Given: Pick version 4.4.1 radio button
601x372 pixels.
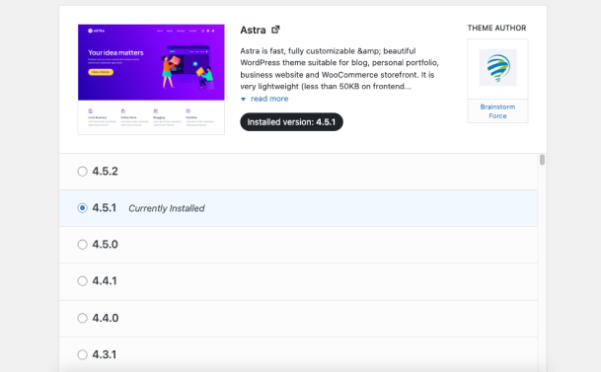Looking at the screenshot, I should click(x=82, y=281).
